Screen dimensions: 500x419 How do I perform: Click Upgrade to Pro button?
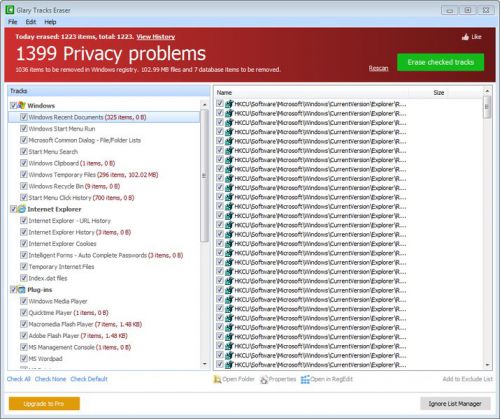point(44,404)
